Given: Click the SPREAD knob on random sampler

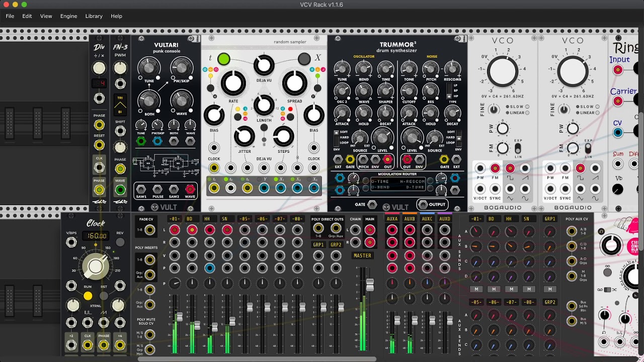Looking at the screenshot, I should pos(295,83).
